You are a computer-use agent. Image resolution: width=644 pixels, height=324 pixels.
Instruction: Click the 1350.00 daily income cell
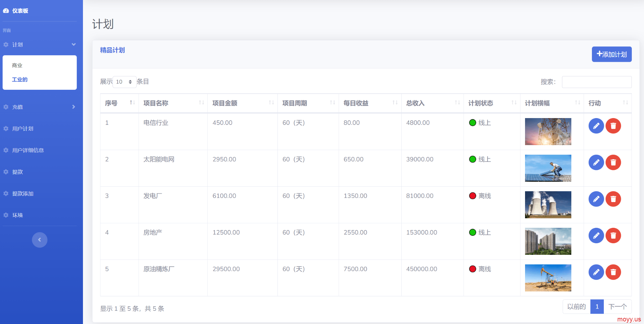(x=370, y=205)
